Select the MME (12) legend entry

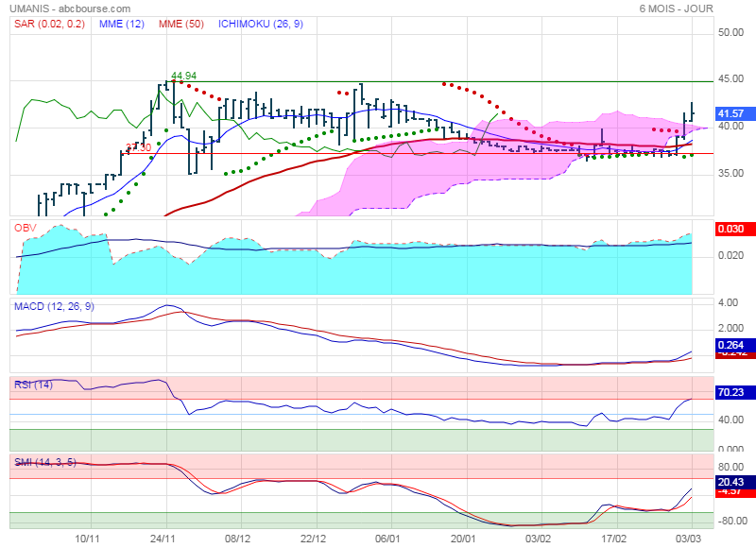(122, 23)
